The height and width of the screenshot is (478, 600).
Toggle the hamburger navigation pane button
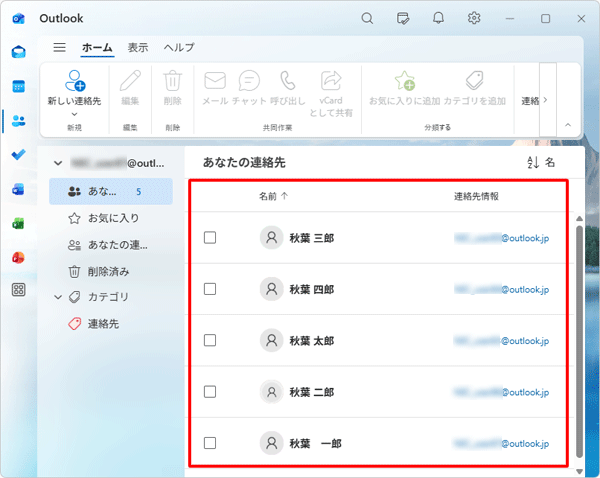[x=59, y=47]
